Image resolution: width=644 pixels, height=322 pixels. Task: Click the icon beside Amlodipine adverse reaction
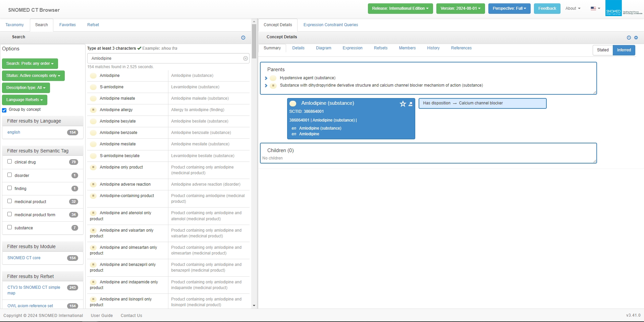coord(93,184)
